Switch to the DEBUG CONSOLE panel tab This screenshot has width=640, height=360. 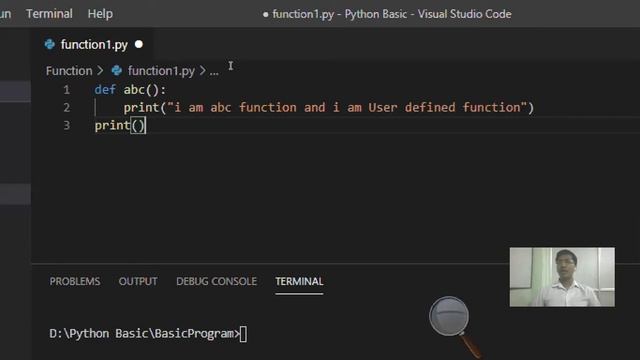[x=216, y=281]
